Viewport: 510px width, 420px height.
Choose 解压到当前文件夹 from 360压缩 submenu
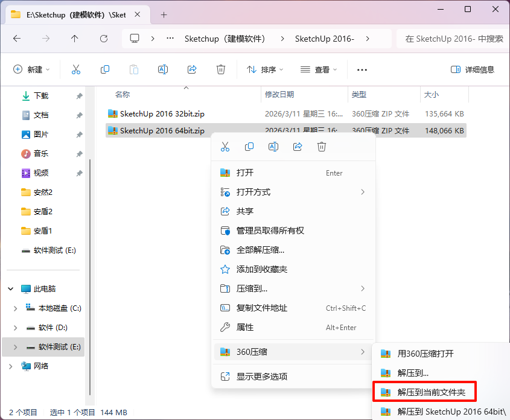click(x=424, y=392)
